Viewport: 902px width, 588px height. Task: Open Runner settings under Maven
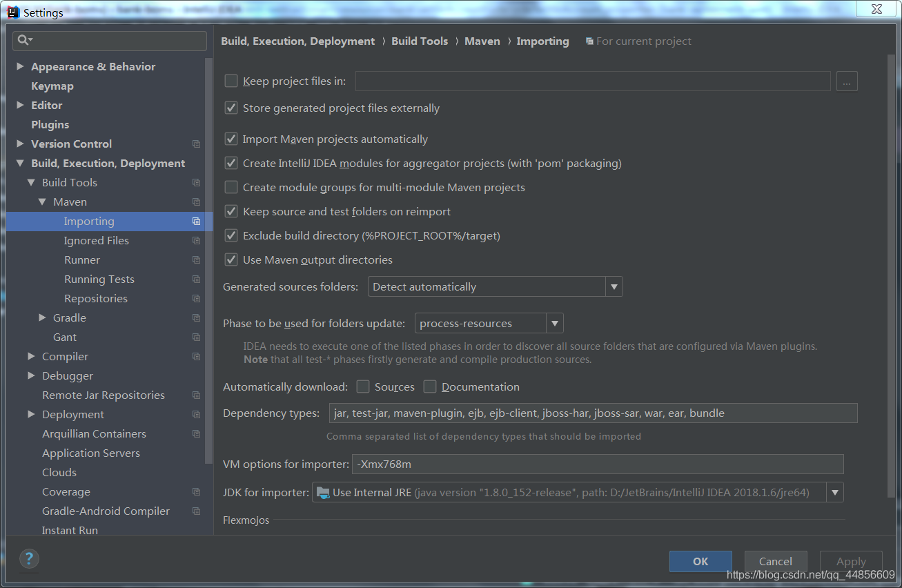[x=82, y=260]
